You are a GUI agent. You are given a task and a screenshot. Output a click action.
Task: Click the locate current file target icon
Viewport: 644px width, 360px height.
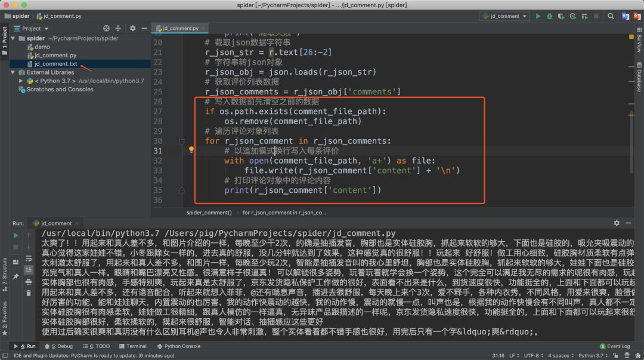point(107,28)
